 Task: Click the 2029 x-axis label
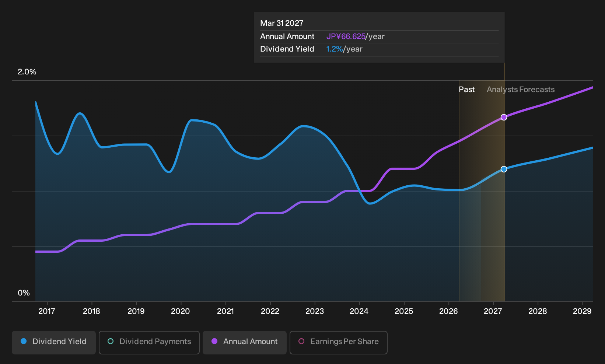582,311
